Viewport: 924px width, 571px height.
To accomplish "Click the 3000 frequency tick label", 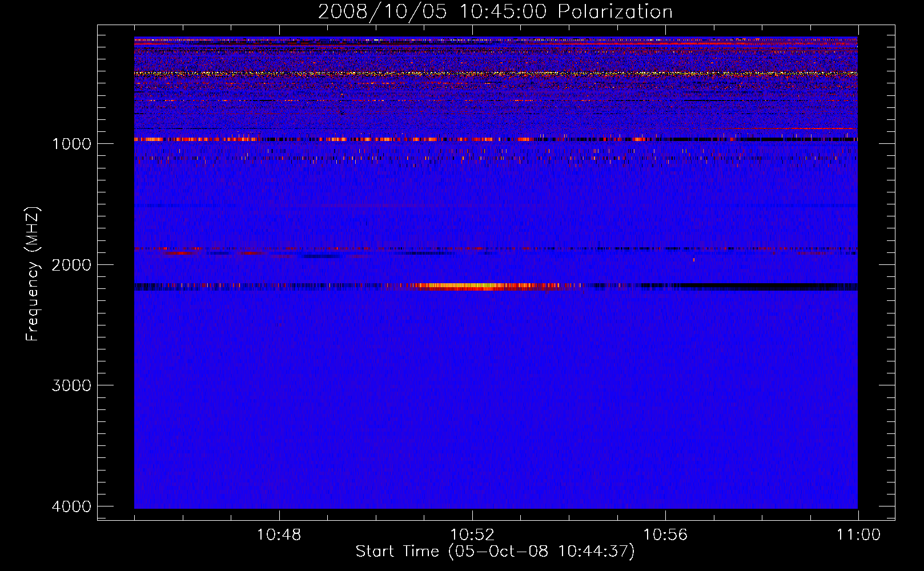I will click(71, 385).
